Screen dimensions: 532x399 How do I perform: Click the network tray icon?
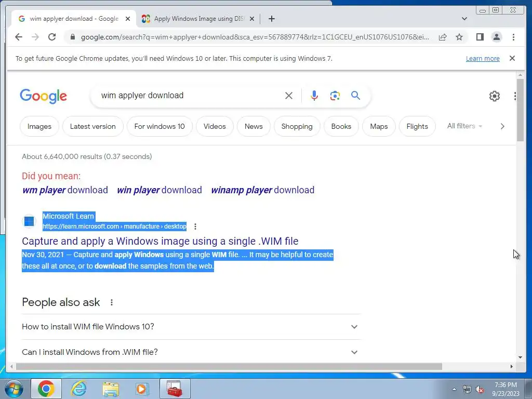coord(467,390)
